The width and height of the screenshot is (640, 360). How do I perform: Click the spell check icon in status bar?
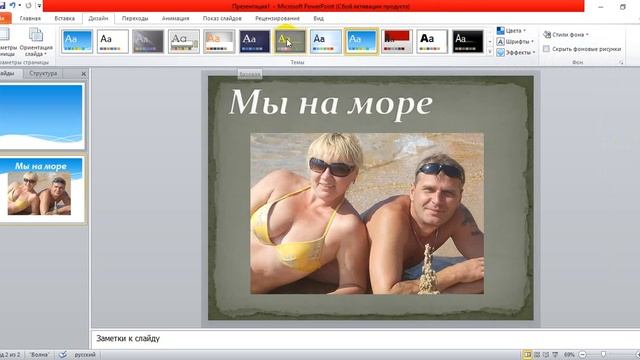pos(62,355)
